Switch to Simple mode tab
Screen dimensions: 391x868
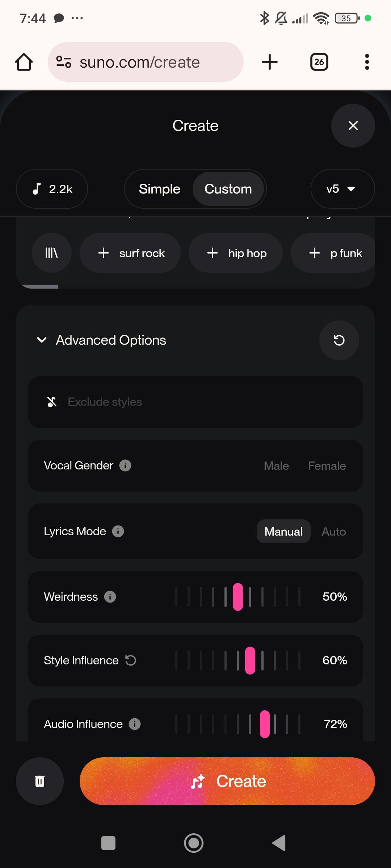pos(160,189)
